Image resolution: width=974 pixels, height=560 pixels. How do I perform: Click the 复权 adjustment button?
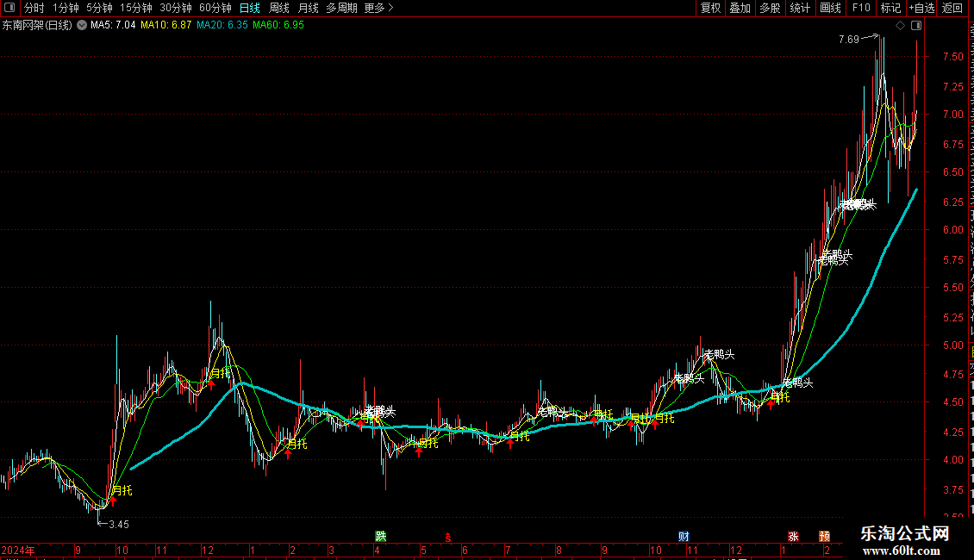tap(710, 8)
